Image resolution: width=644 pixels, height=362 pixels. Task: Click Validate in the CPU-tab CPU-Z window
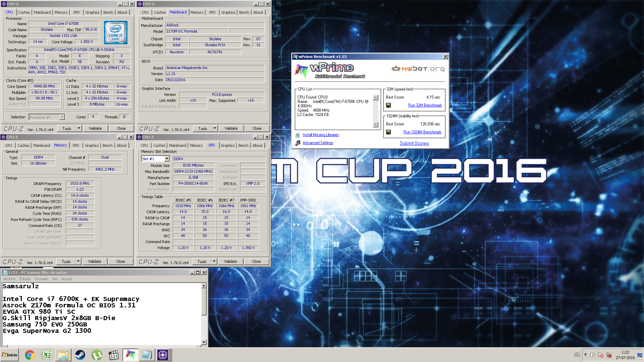coord(95,128)
